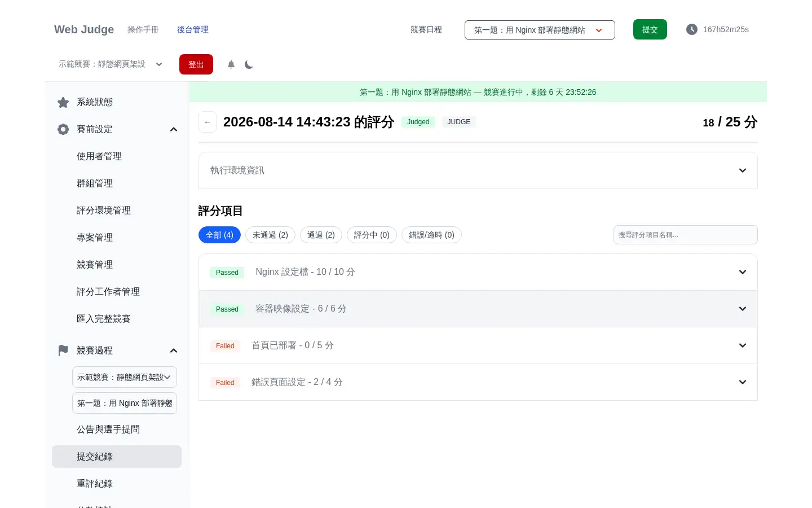Select the 全部 (4) filter tab
This screenshot has height=508, width=812.
pos(219,235)
